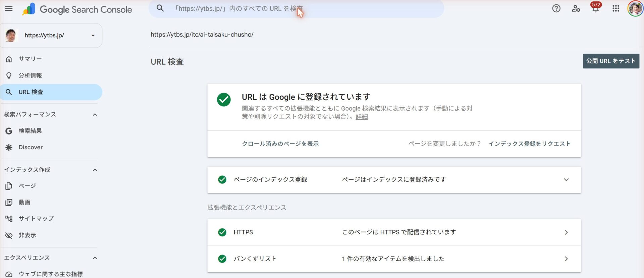
Task: Click the home icon beside サマリー
Action: pyautogui.click(x=9, y=59)
